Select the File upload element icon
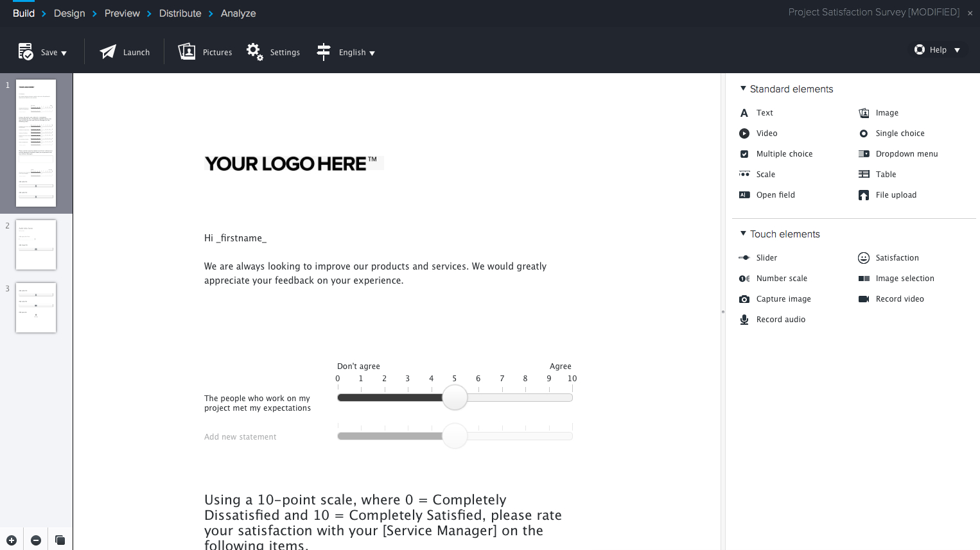Viewport: 980px width, 550px height. pos(864,195)
